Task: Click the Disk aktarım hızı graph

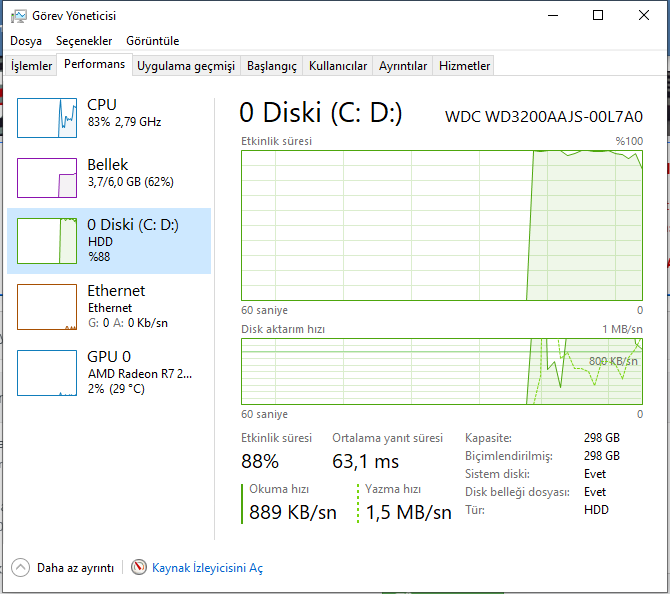Action: 442,371
